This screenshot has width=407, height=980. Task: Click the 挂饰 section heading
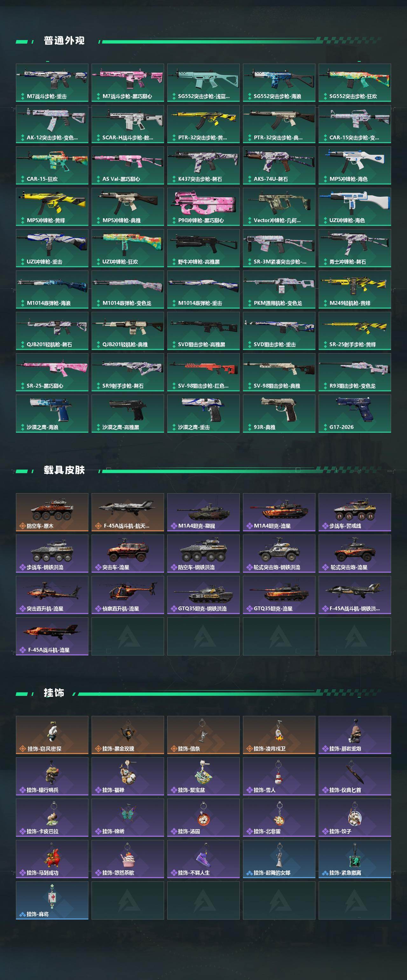pyautogui.click(x=54, y=693)
